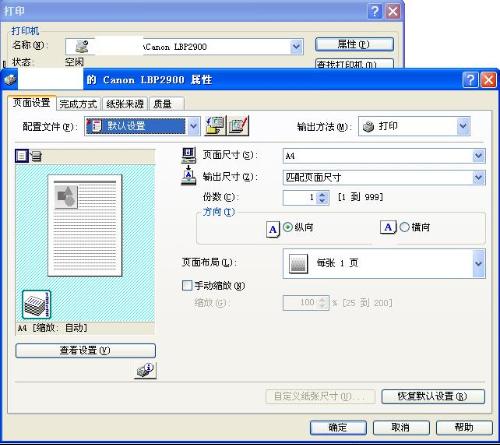Click the portrait orientation A icon

point(273,229)
